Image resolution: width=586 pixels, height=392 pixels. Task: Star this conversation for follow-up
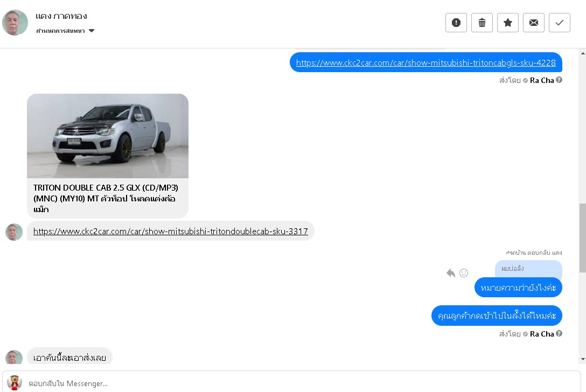pos(507,23)
